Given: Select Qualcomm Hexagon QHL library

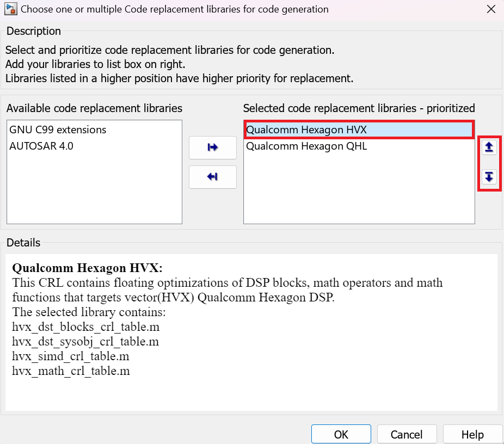Looking at the screenshot, I should (x=306, y=146).
